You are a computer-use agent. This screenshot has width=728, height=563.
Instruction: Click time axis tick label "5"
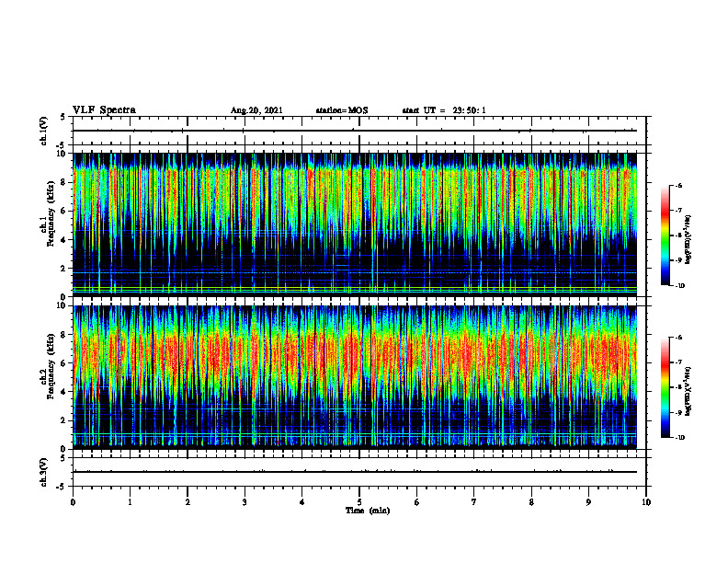pos(359,502)
